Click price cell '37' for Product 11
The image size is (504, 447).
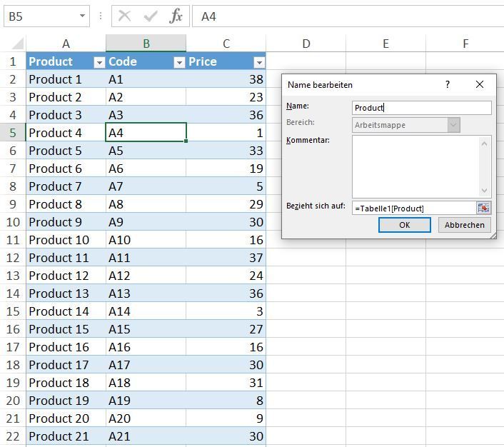pyautogui.click(x=226, y=258)
